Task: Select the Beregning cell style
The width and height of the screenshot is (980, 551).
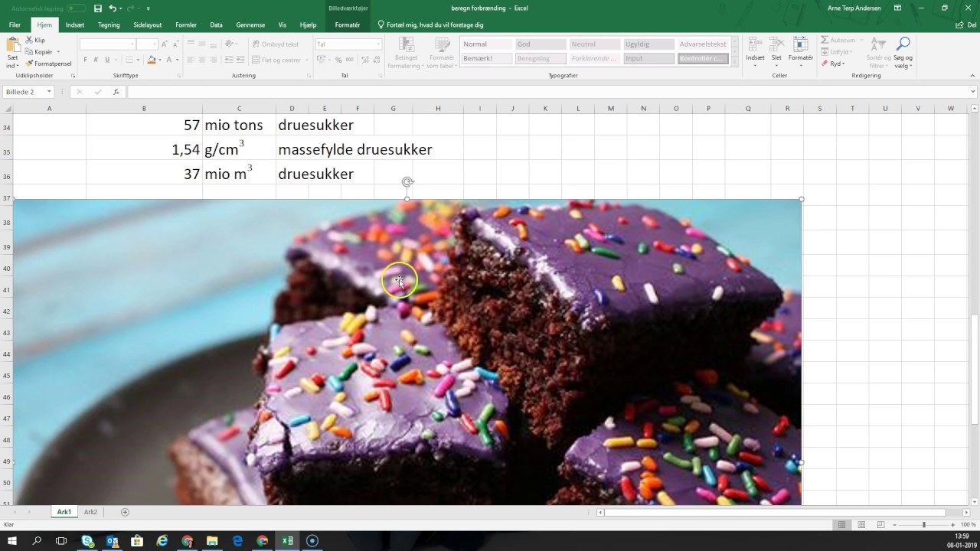Action: (540, 58)
